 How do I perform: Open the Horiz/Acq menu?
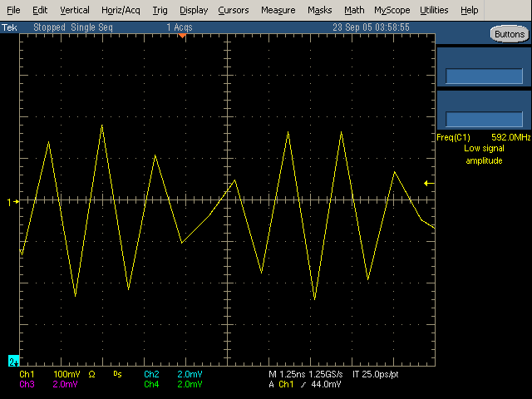[x=121, y=11]
